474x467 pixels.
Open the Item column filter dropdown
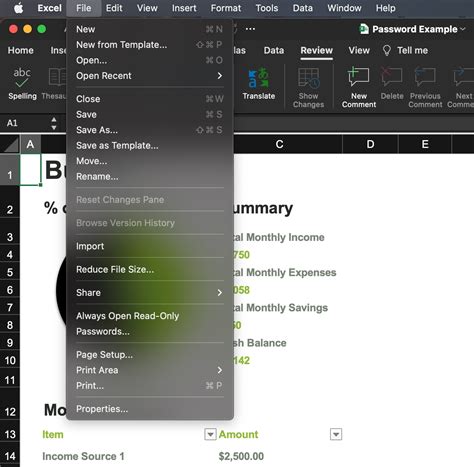coord(210,434)
